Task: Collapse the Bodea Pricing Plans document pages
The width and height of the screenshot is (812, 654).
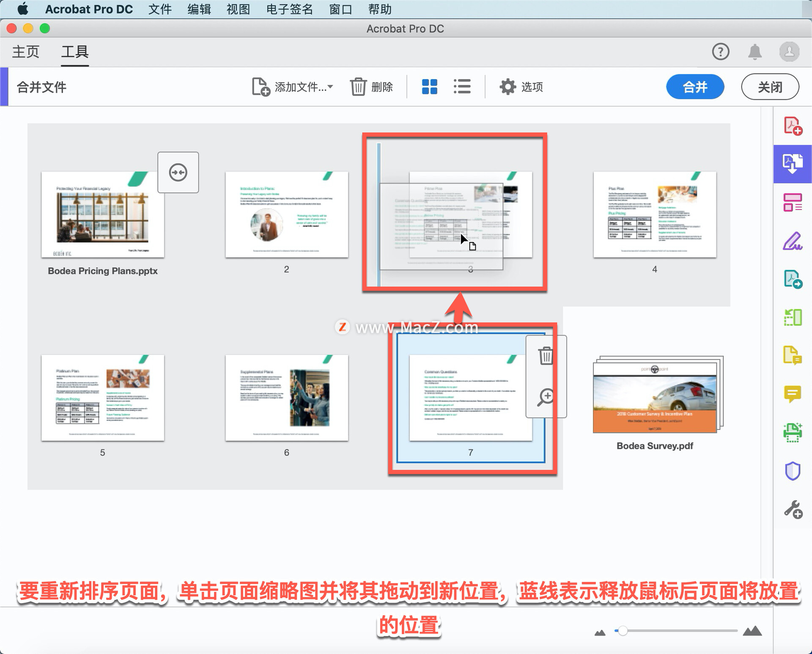Action: click(x=178, y=172)
